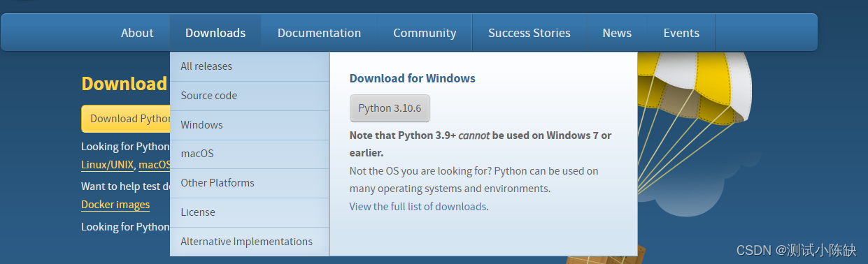Image resolution: width=868 pixels, height=264 pixels.
Task: Open View the full list of downloads
Action: coord(418,207)
